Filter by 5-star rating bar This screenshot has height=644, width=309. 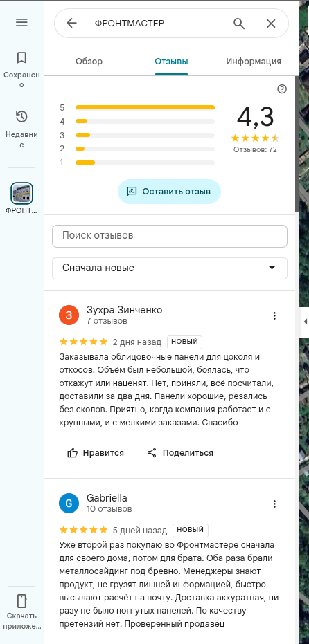[137, 108]
